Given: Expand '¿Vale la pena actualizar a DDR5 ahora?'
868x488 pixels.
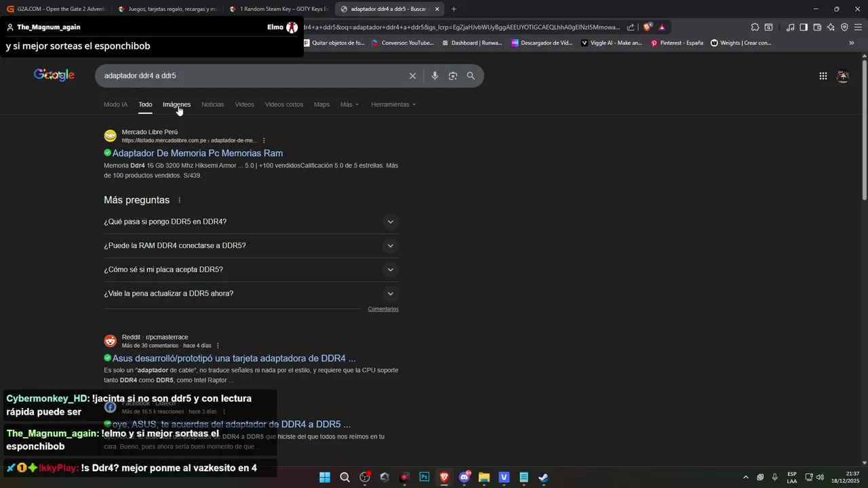Looking at the screenshot, I should click(251, 293).
